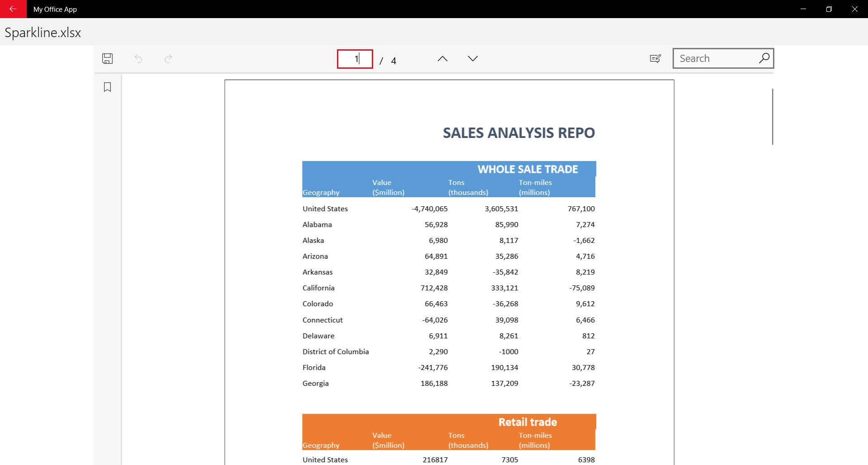Image resolution: width=868 pixels, height=465 pixels.
Task: Click the vertical scrollbar thumb
Action: coord(773,117)
